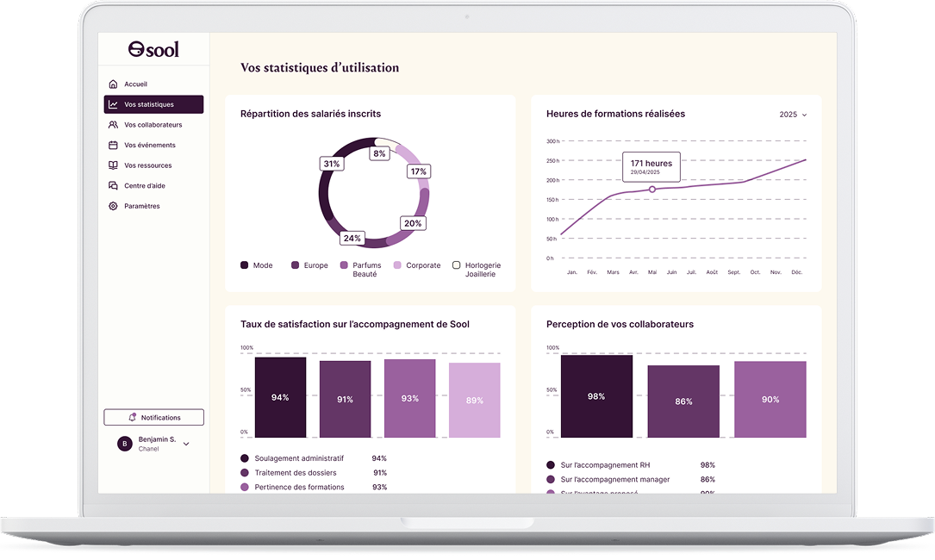Click the sool logo
The width and height of the screenshot is (935, 560).
pos(153,49)
